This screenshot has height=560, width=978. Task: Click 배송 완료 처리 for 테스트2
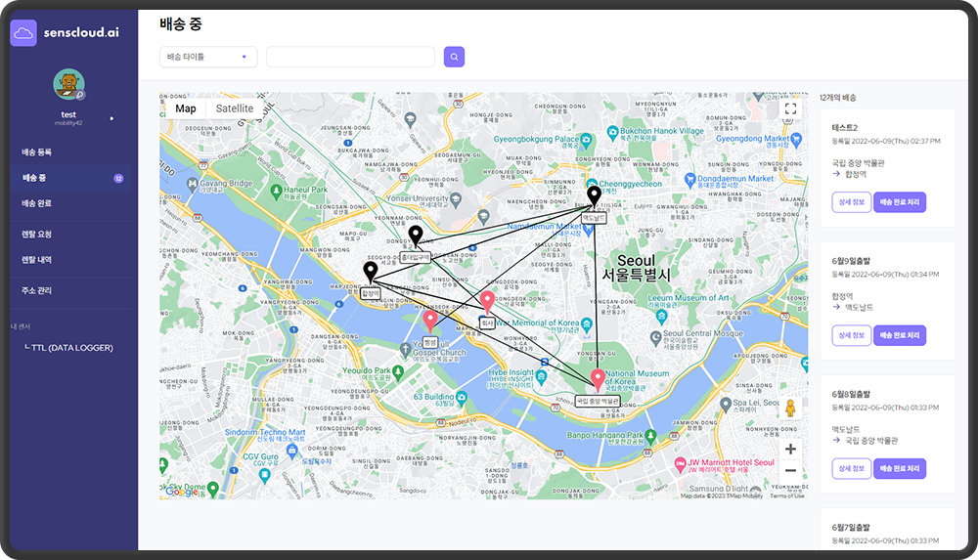[x=900, y=202]
